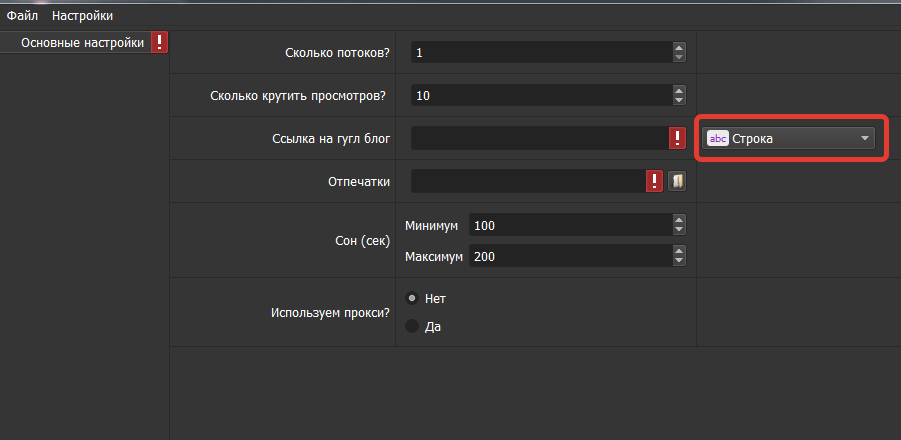
Task: Click the file browse icon next to Отпечатки
Action: [x=678, y=181]
